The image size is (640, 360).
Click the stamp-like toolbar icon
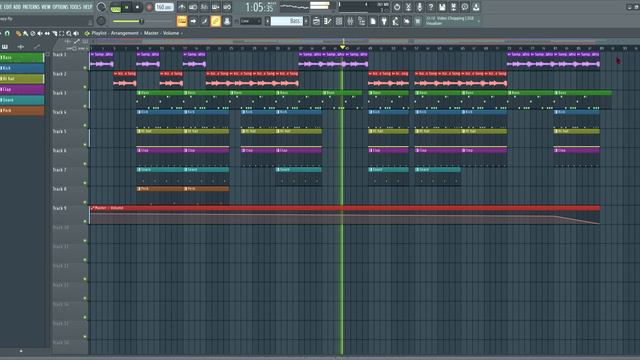click(x=227, y=21)
